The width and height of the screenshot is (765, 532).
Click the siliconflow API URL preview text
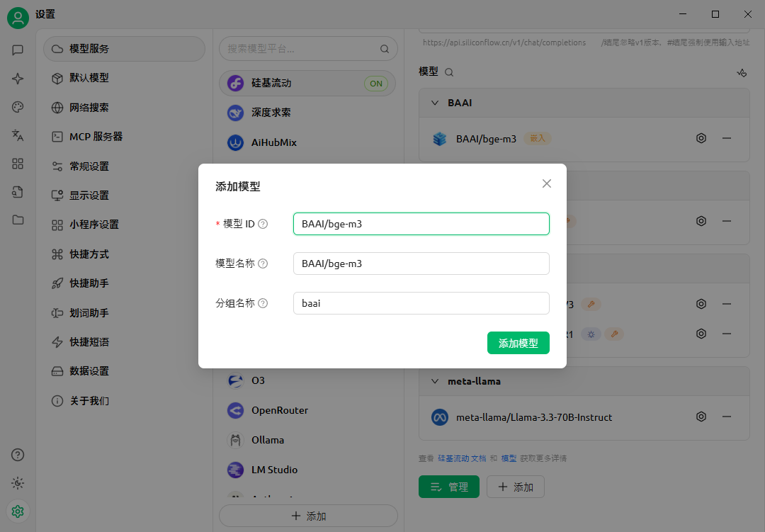click(x=504, y=43)
